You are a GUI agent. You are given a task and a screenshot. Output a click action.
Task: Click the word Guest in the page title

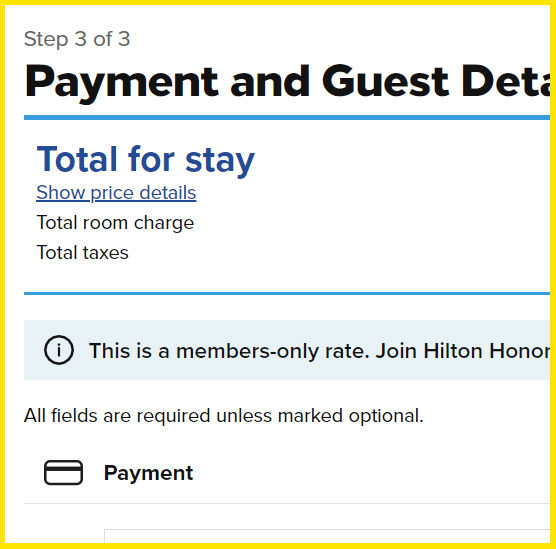coord(385,81)
